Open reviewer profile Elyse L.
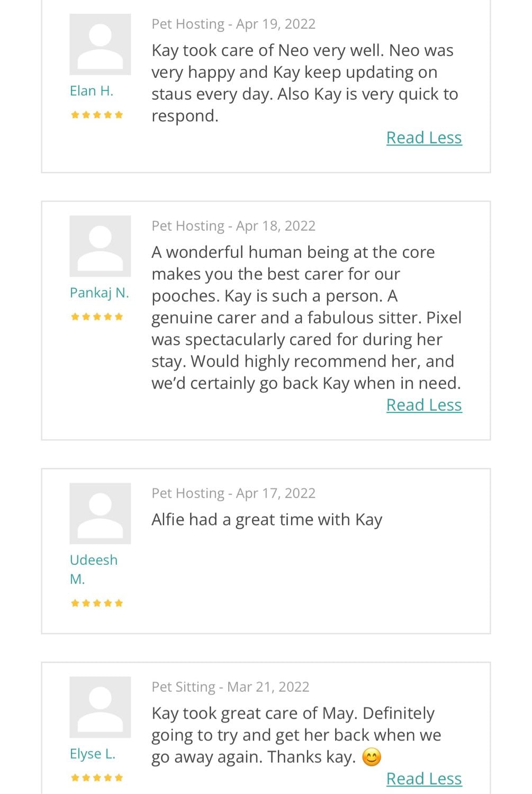Viewport: 532px width, 794px height. pos(93,754)
